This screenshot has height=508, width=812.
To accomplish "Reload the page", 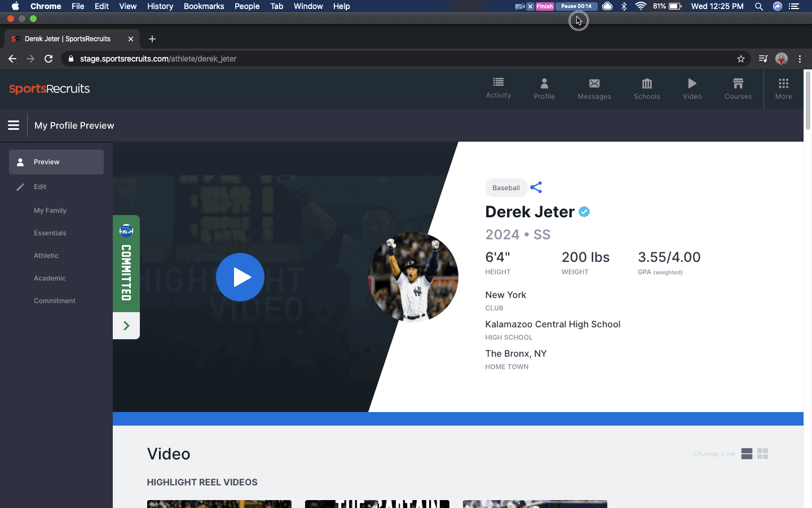I will [x=48, y=59].
